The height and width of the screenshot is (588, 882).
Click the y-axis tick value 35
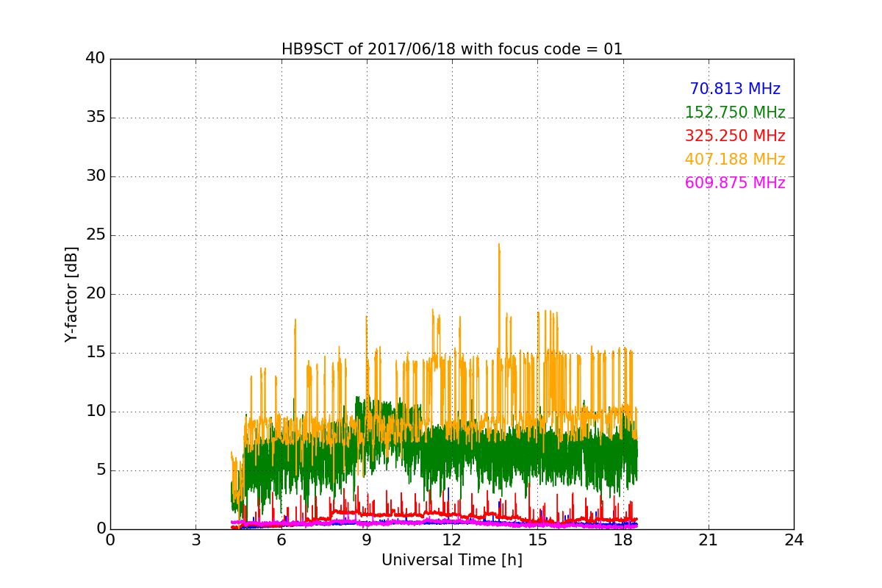95,118
